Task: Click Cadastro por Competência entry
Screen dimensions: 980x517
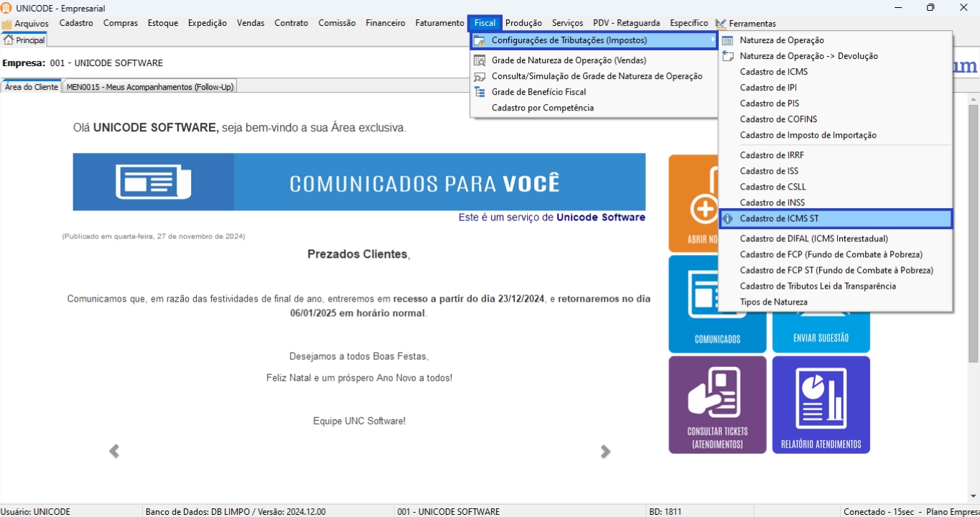Action: click(542, 108)
